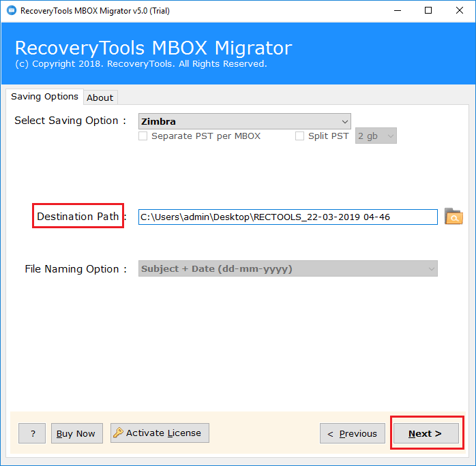The height and width of the screenshot is (466, 476).
Task: Switch to the About tab
Action: click(x=100, y=97)
